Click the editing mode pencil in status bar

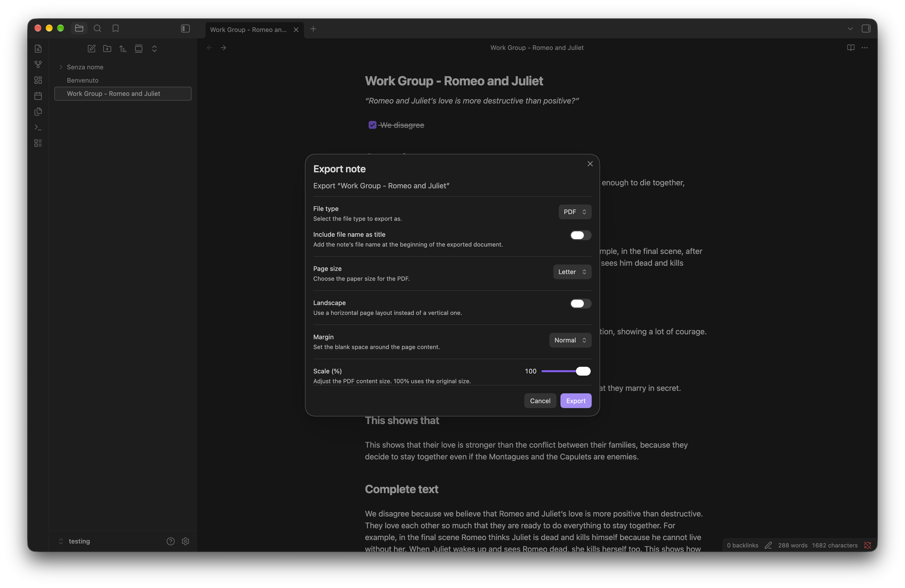coord(768,545)
